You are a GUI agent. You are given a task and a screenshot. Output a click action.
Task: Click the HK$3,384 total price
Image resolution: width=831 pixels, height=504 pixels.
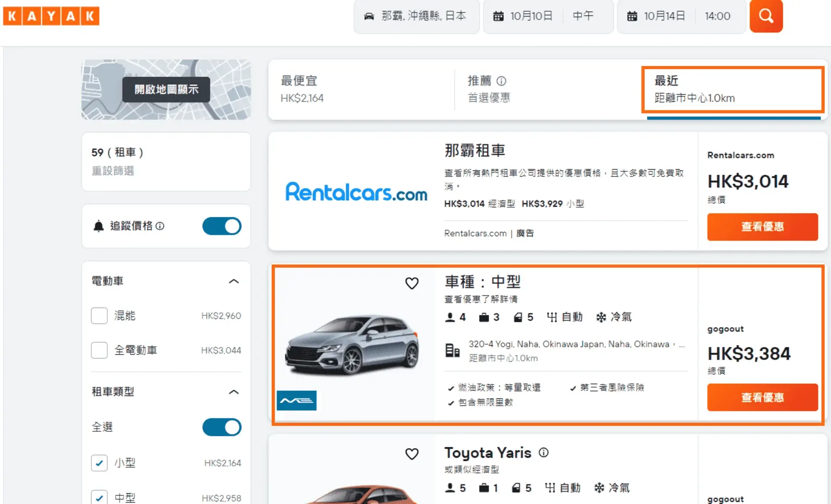749,354
